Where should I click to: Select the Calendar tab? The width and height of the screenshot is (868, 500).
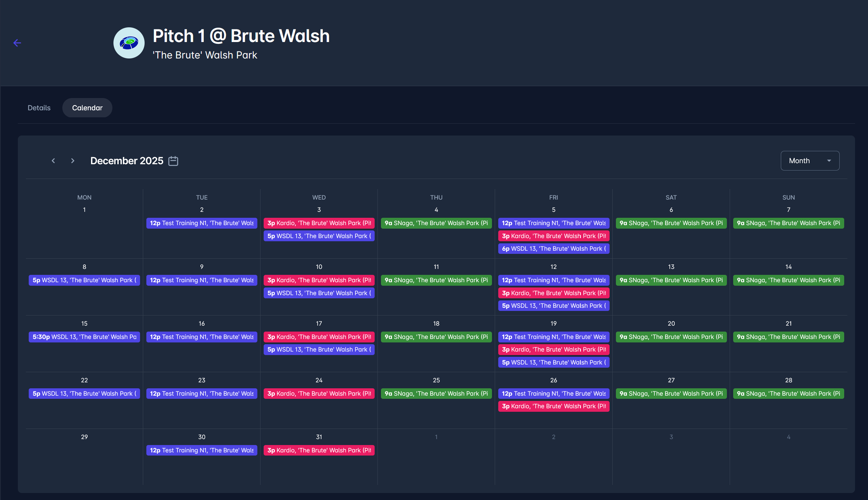87,108
